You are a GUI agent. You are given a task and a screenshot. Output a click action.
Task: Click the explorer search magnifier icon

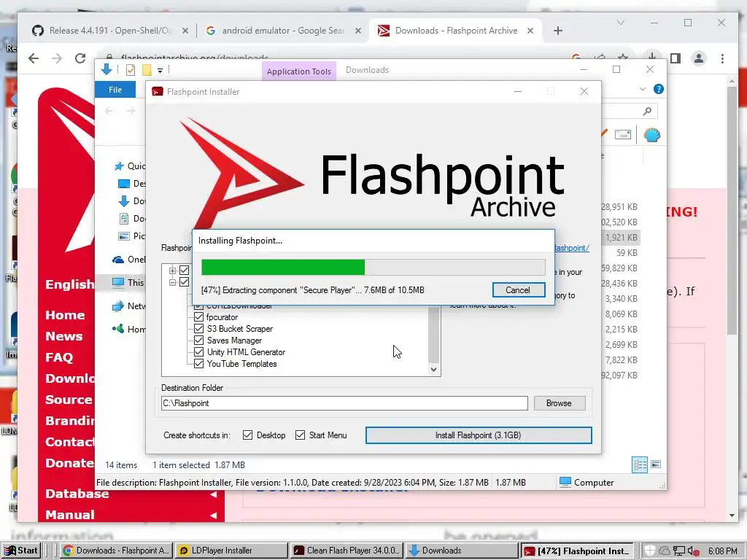647,111
